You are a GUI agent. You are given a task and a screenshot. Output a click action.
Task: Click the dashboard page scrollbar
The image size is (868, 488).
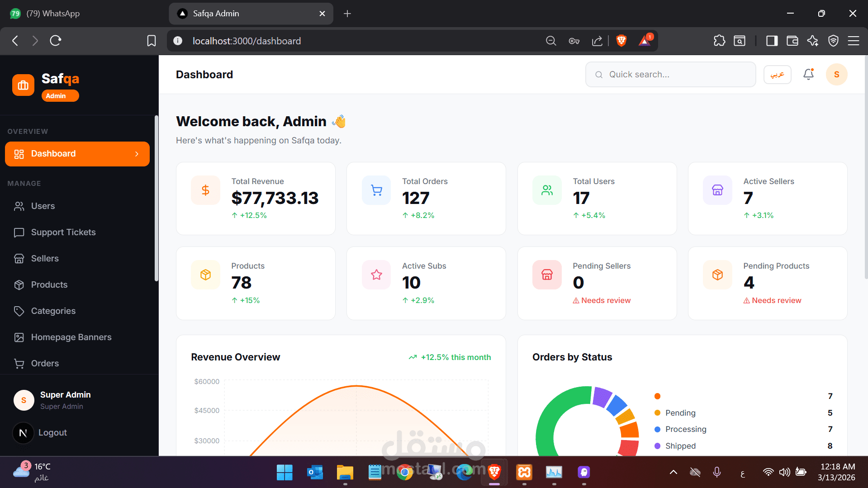866,167
